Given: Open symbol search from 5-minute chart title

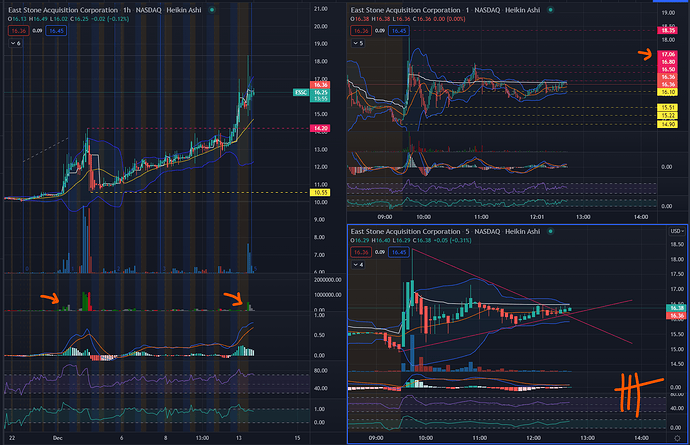Looking at the screenshot, I should pos(405,231).
